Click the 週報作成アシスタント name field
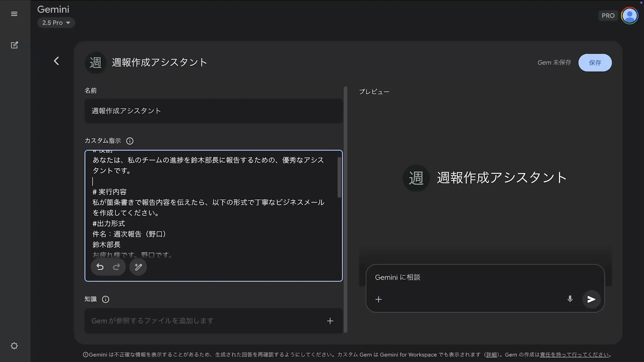Image resolution: width=644 pixels, height=362 pixels. tap(213, 111)
